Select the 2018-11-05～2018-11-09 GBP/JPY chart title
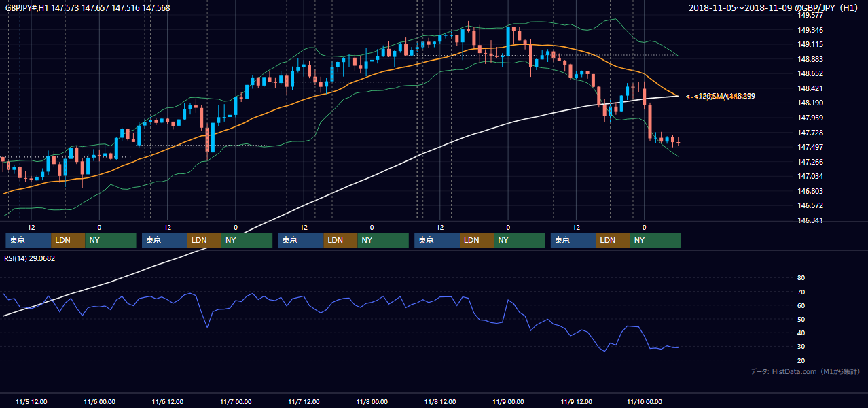Image resolution: width=868 pixels, height=408 pixels. tap(775, 8)
